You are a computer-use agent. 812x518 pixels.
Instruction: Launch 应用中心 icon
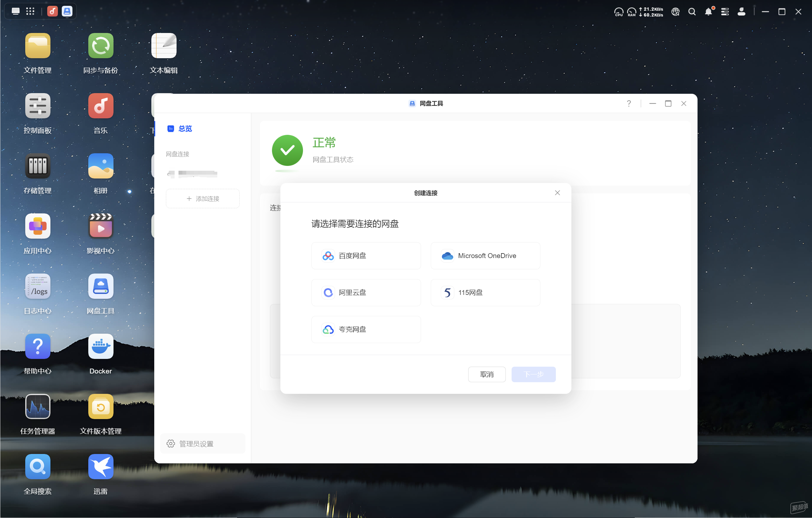click(38, 226)
